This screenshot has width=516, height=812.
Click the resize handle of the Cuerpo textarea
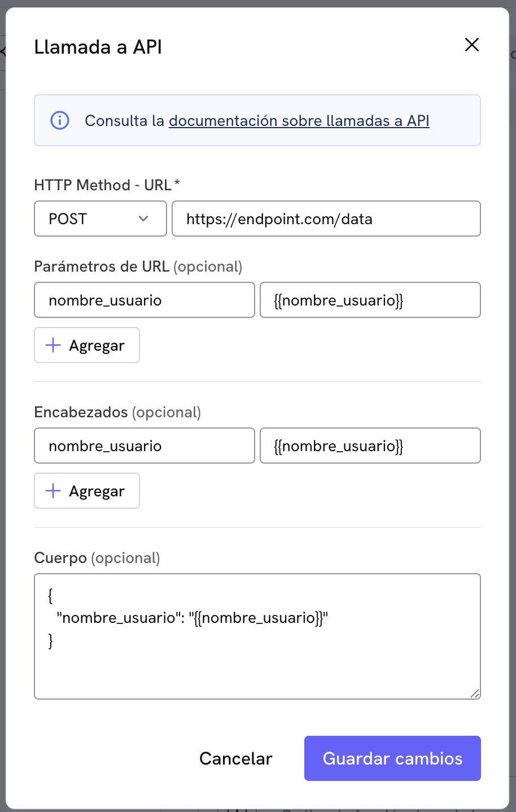pyautogui.click(x=476, y=694)
